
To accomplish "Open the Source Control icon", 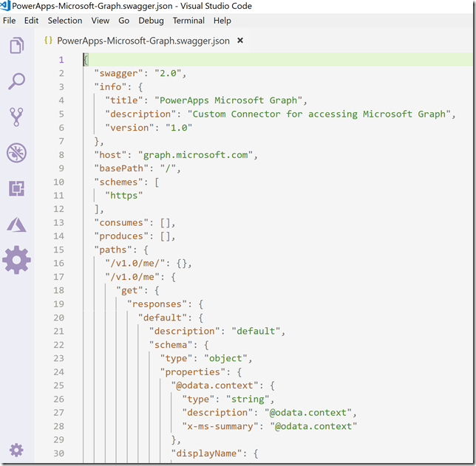I will click(x=16, y=117).
